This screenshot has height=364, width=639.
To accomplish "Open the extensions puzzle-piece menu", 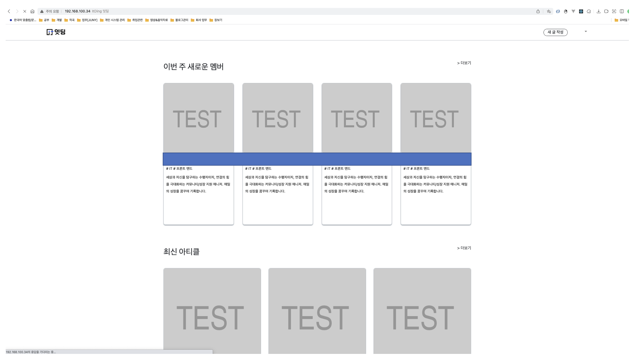I will 589,11.
